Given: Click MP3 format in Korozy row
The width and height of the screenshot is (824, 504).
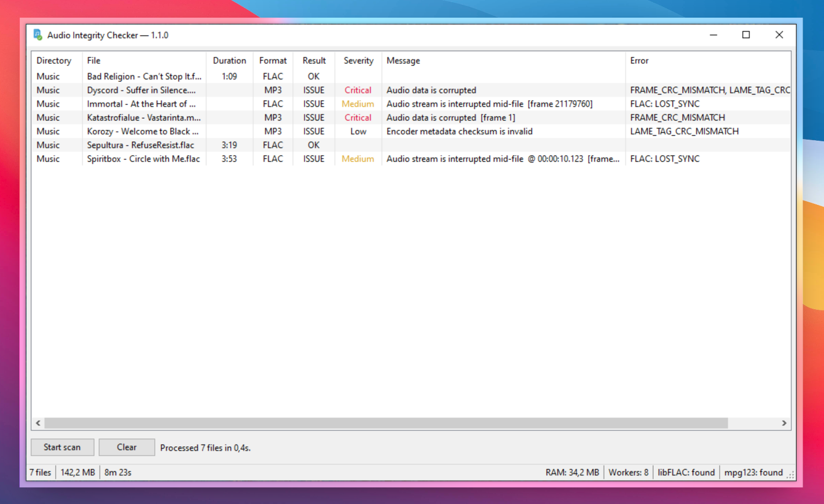Looking at the screenshot, I should pyautogui.click(x=273, y=132).
